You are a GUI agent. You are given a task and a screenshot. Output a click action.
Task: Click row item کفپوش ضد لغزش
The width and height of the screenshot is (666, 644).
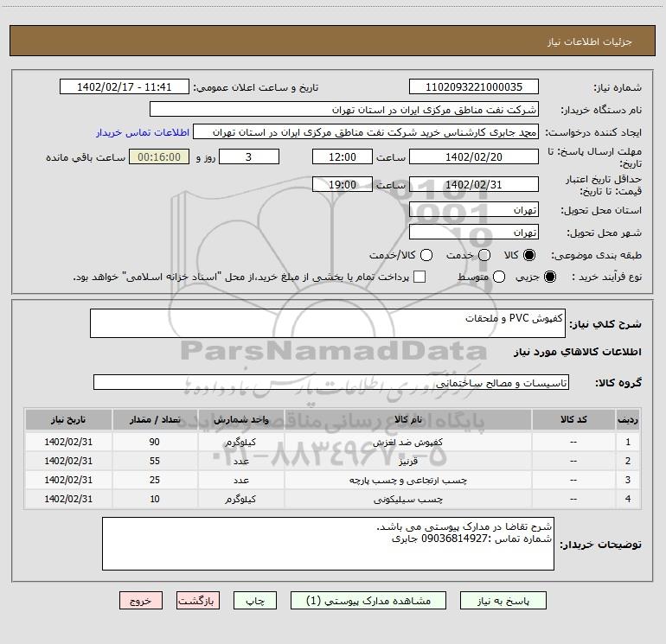pyautogui.click(x=407, y=442)
